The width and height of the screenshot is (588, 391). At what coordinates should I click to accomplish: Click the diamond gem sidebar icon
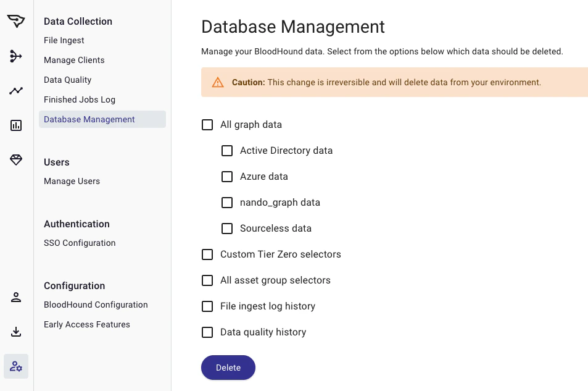click(x=16, y=159)
